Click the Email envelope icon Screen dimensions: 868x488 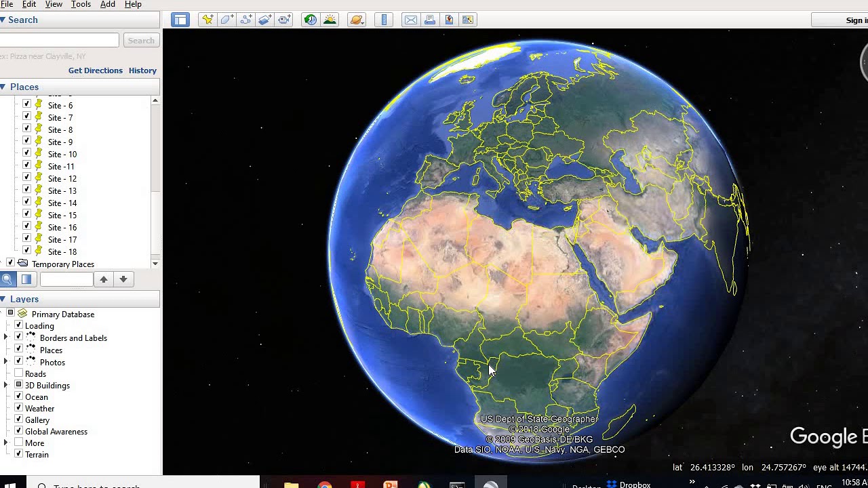(x=411, y=20)
